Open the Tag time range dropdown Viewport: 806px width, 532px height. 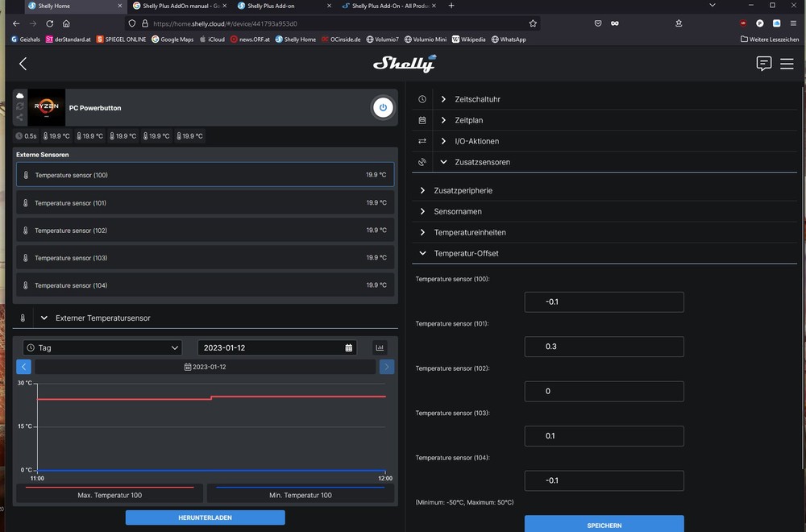102,347
